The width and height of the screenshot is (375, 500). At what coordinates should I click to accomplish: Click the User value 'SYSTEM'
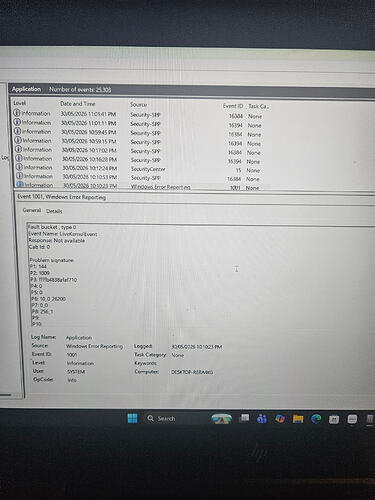[x=76, y=372]
